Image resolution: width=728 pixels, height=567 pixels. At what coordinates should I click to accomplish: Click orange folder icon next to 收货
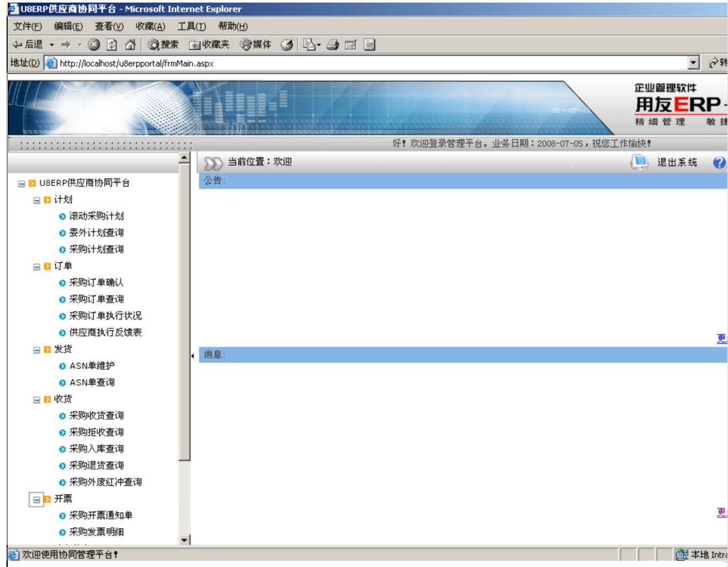(x=47, y=399)
